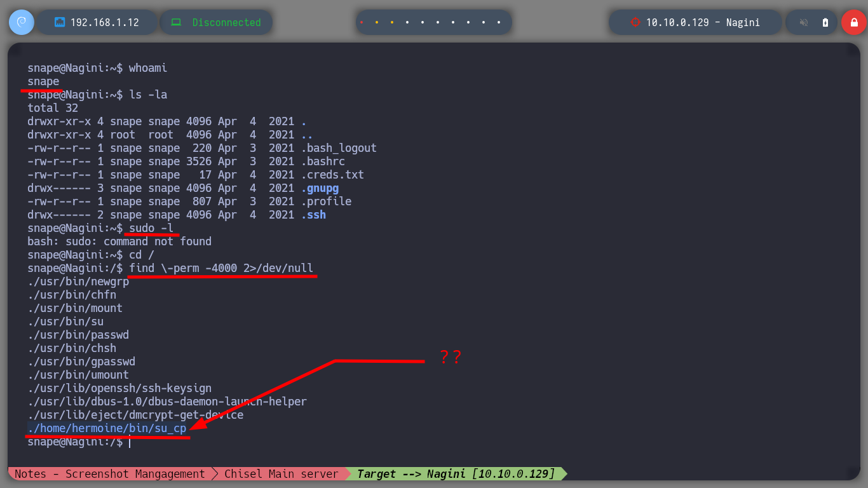The image size is (868, 488).
Task: Select the red workspace dot
Action: pyautogui.click(x=362, y=22)
